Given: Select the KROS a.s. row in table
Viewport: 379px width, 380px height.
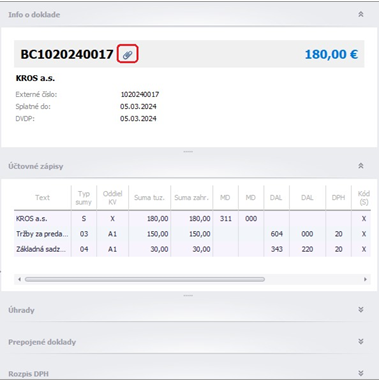Looking at the screenshot, I should coord(192,219).
